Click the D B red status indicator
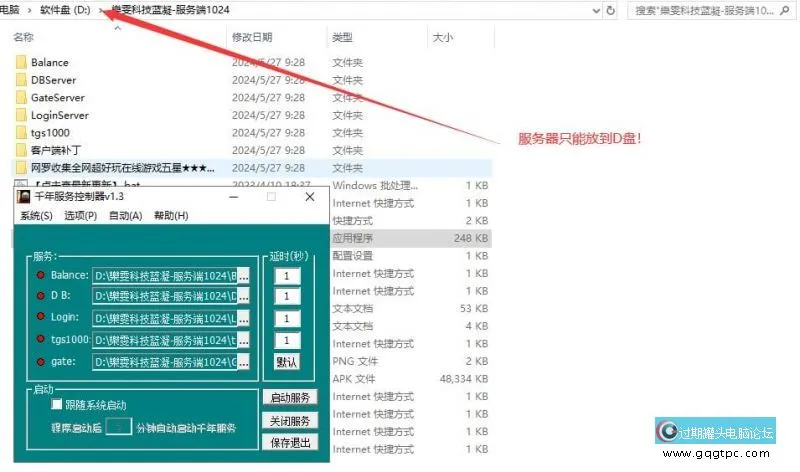This screenshot has height=472, width=800. pos(40,295)
